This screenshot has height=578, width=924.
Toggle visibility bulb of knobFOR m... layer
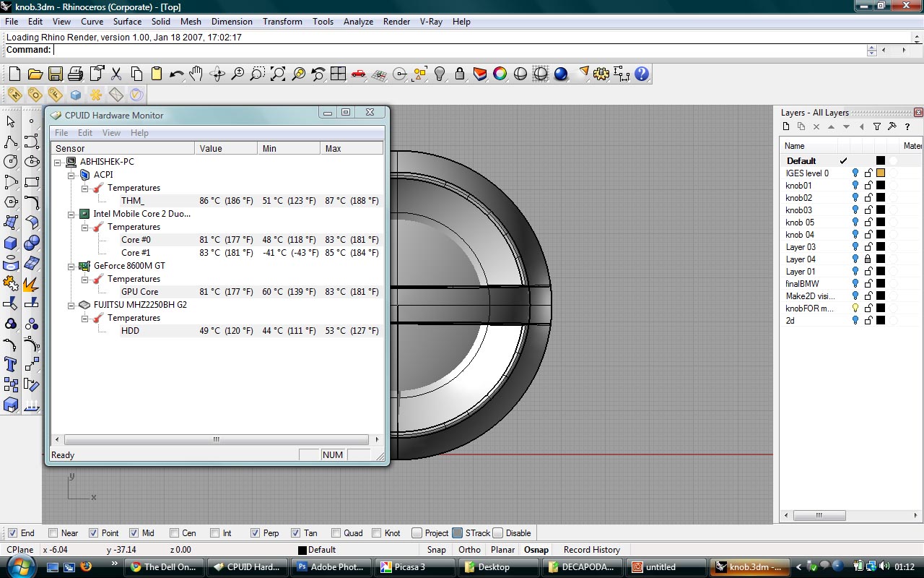(855, 309)
